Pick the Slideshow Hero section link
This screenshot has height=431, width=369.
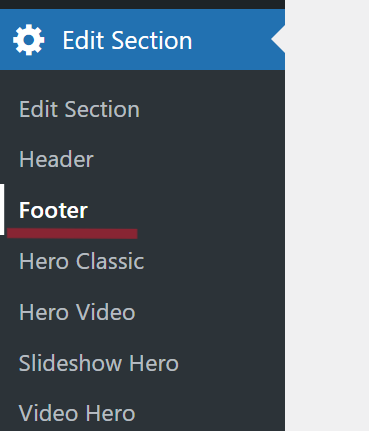click(99, 363)
